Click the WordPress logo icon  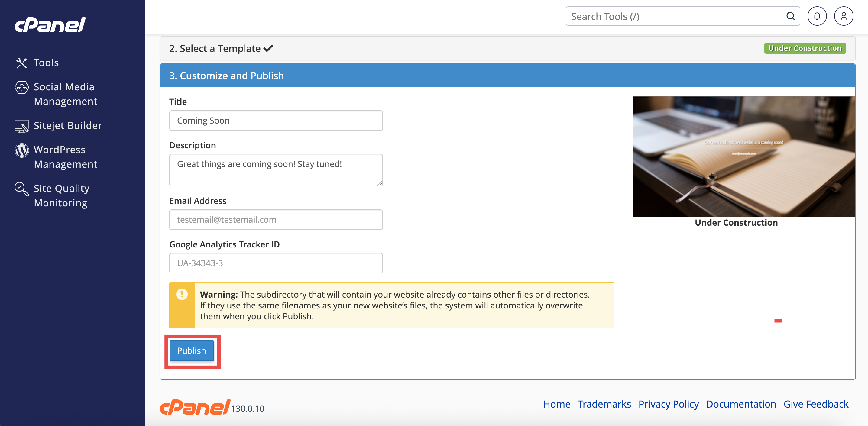pyautogui.click(x=21, y=150)
